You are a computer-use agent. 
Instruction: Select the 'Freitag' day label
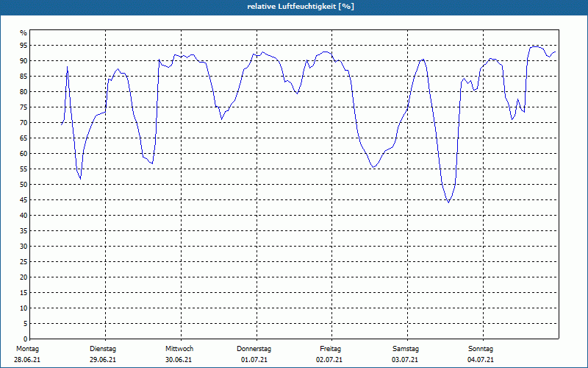330,349
